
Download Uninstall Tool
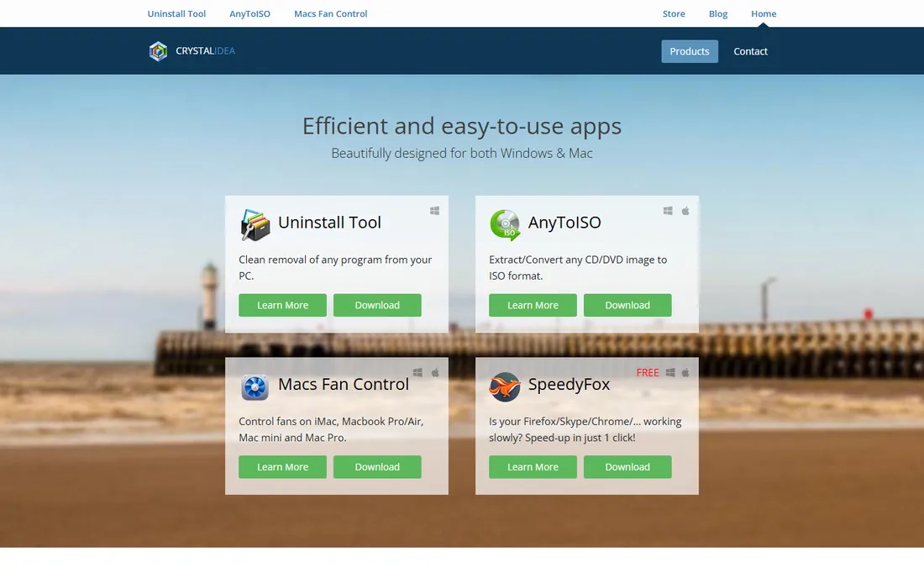coord(377,305)
